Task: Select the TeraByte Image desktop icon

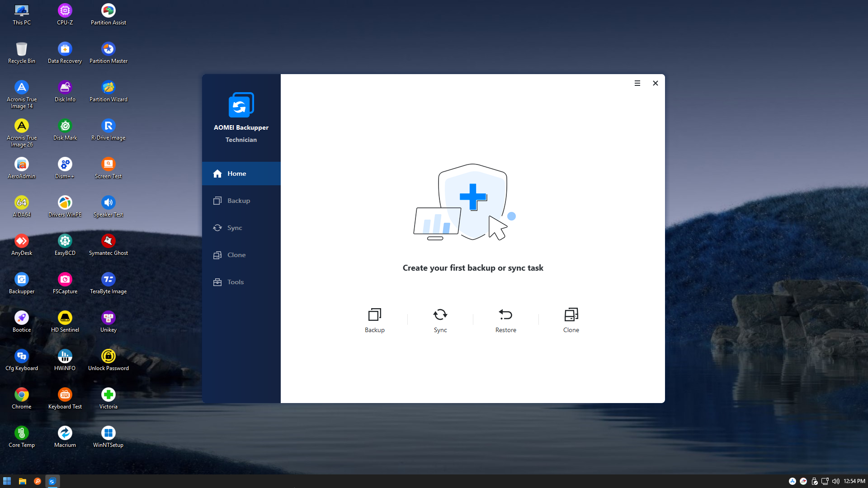Action: (108, 283)
